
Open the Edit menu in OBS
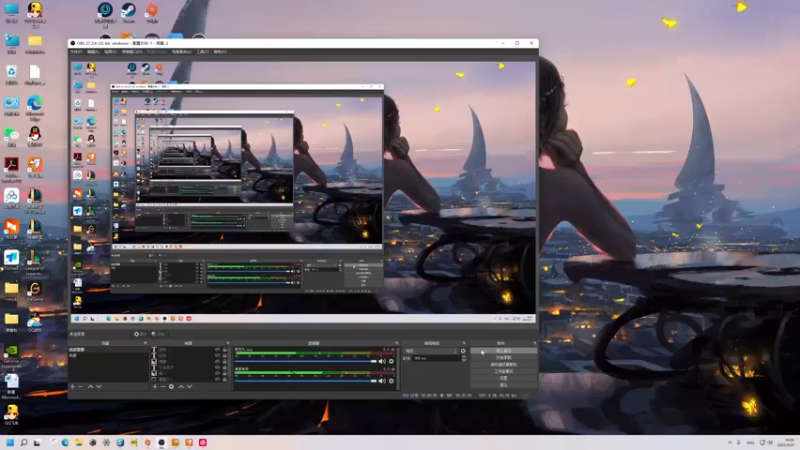92,52
